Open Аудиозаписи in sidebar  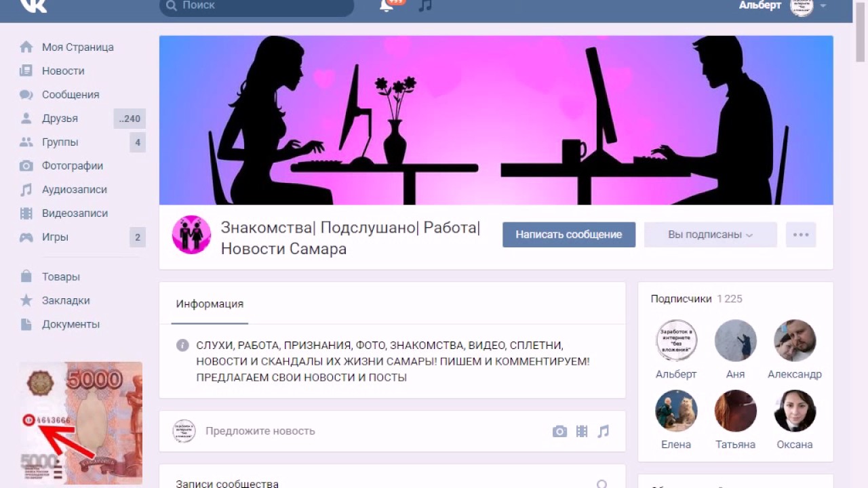tap(75, 190)
